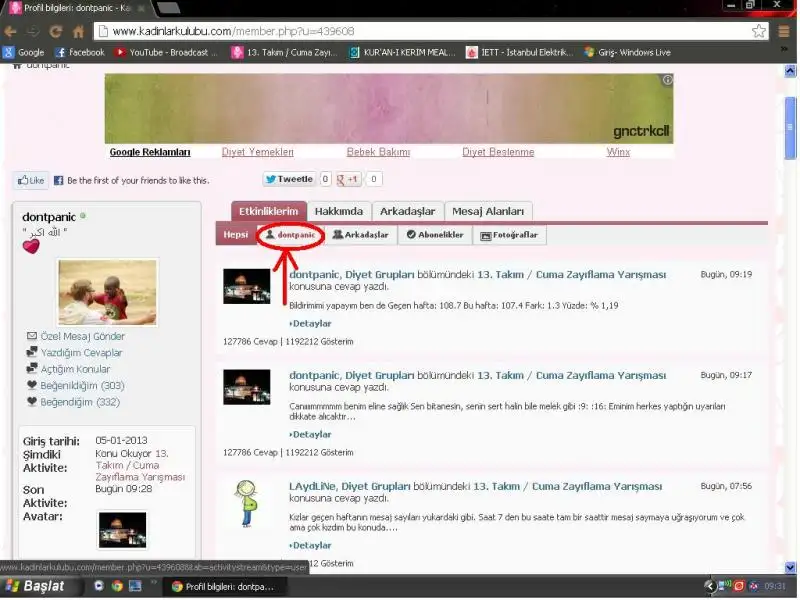The image size is (800, 600).
Task: Open the facebook bookmark
Action: [x=80, y=53]
